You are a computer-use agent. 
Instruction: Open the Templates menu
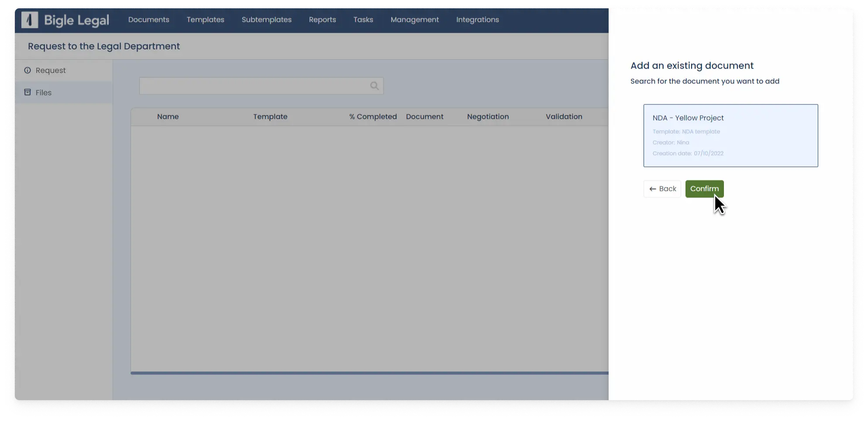[x=205, y=20]
